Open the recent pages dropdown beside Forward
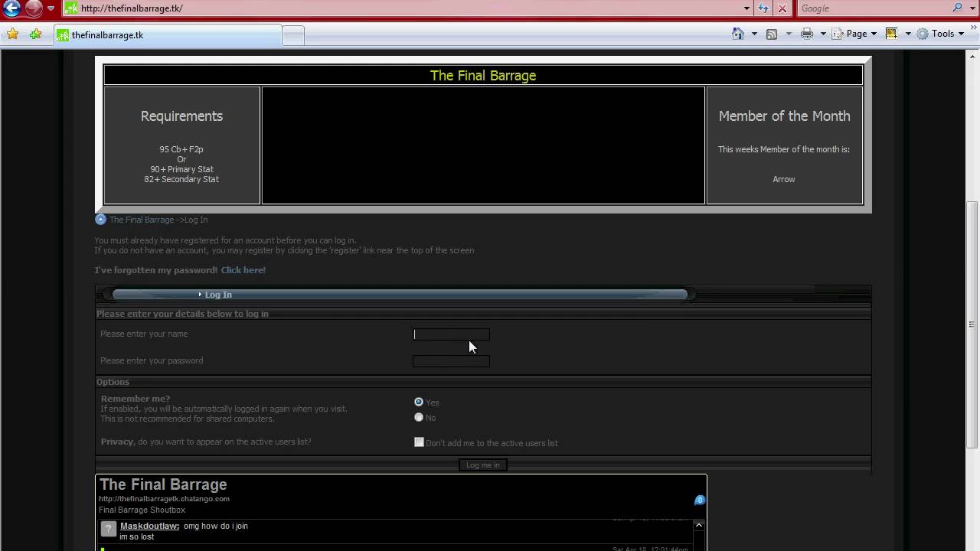 click(x=51, y=8)
